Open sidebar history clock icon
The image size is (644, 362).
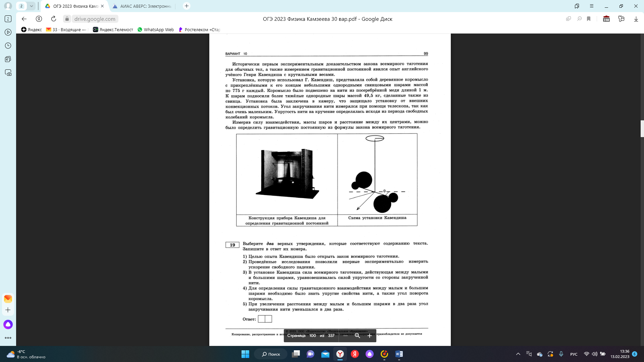coord(8,46)
